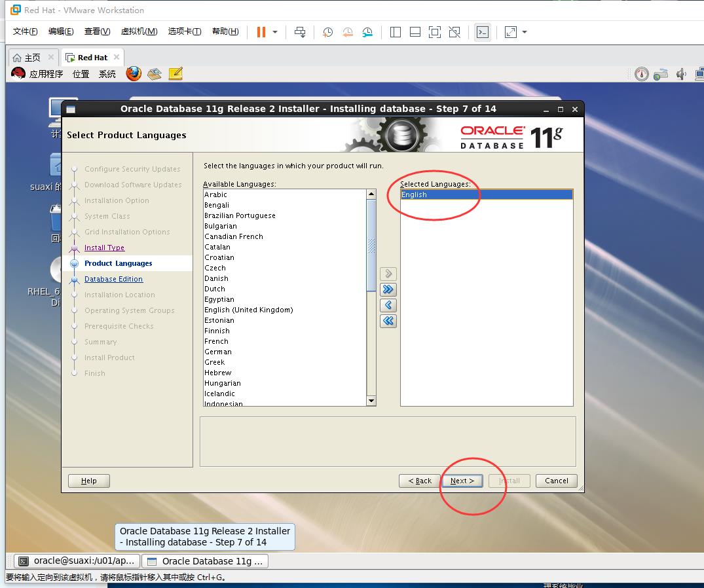Click the language list scroll-up arrow

click(371, 194)
